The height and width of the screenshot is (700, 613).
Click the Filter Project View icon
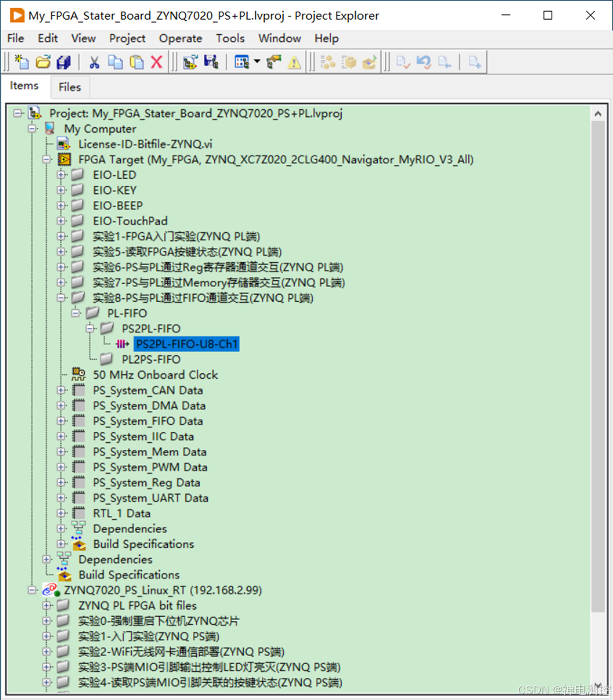point(241,62)
